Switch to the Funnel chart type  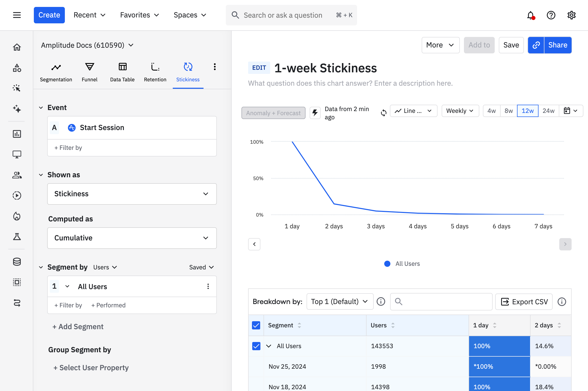tap(89, 72)
